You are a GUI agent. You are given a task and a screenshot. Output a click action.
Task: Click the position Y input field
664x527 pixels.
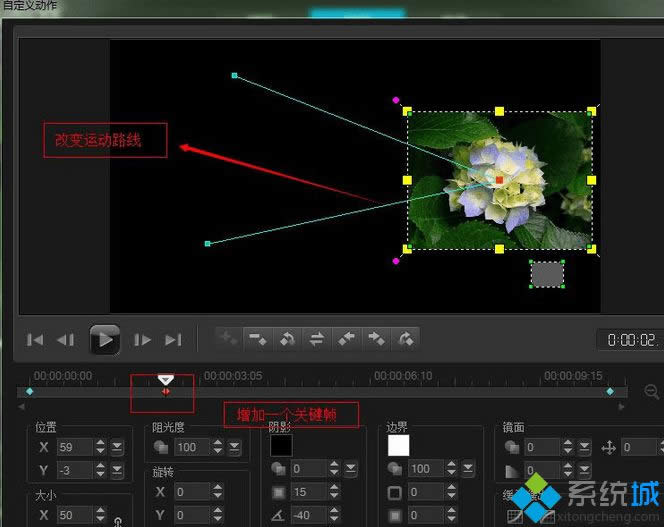pyautogui.click(x=73, y=470)
